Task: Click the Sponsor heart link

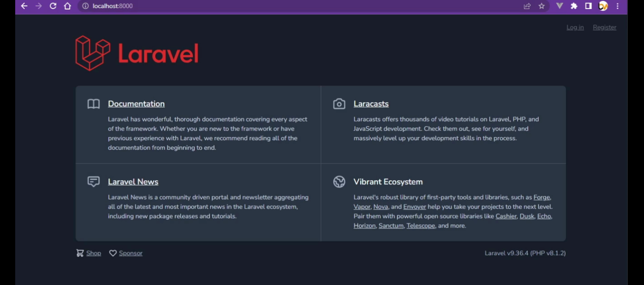Action: (126, 253)
